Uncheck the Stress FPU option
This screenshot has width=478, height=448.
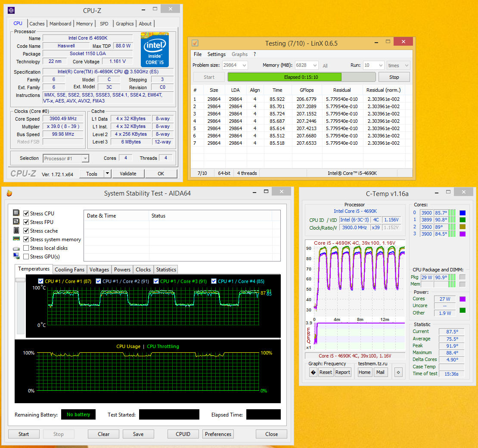(26, 222)
